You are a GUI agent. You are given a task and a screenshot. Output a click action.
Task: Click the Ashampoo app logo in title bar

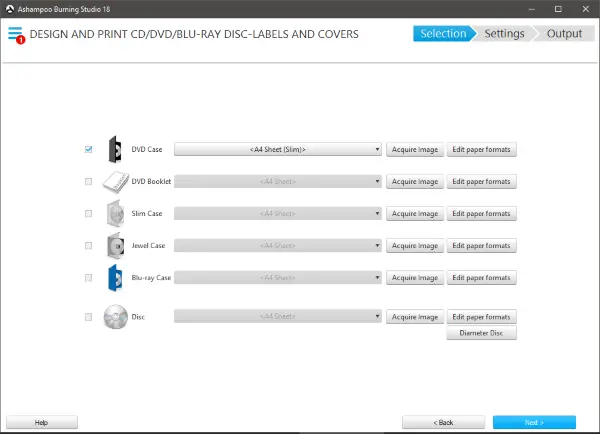(10, 9)
